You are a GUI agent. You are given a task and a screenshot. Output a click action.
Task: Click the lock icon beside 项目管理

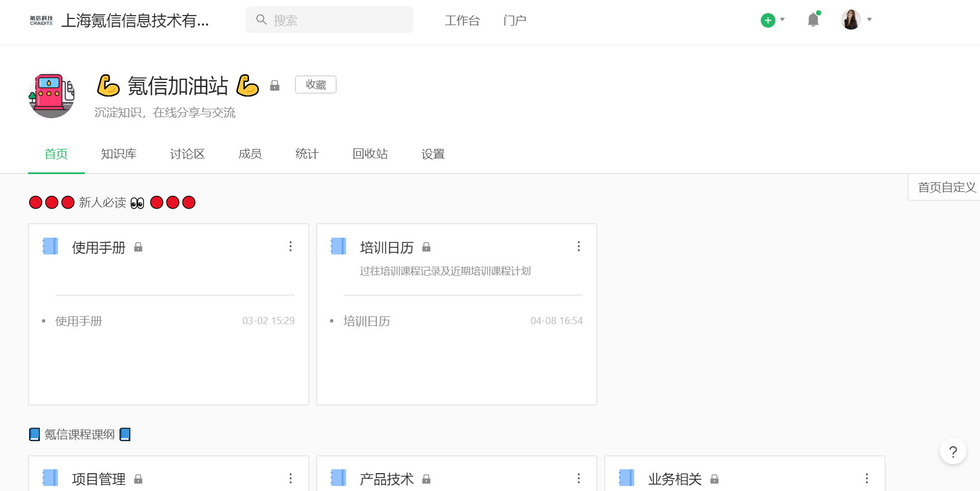138,479
